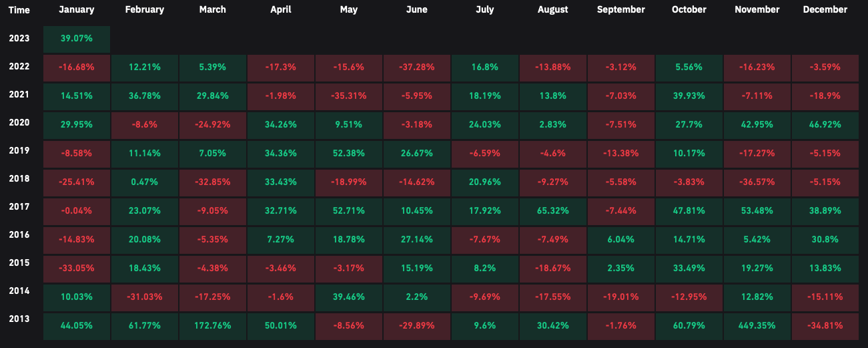Click the 65.32% August 2017 cell
Screen dimensions: 868x348
pos(552,211)
